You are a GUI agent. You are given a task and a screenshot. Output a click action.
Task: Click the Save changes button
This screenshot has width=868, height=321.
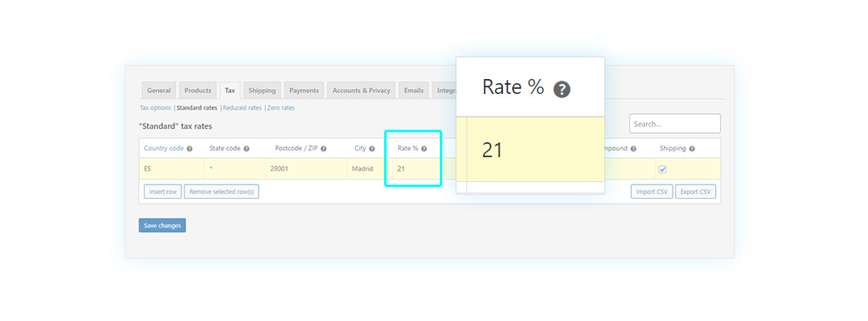(x=162, y=225)
